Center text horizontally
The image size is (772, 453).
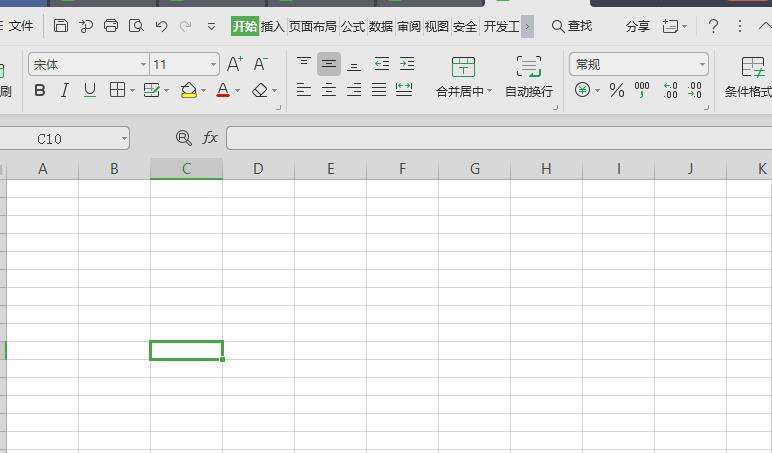coord(329,90)
